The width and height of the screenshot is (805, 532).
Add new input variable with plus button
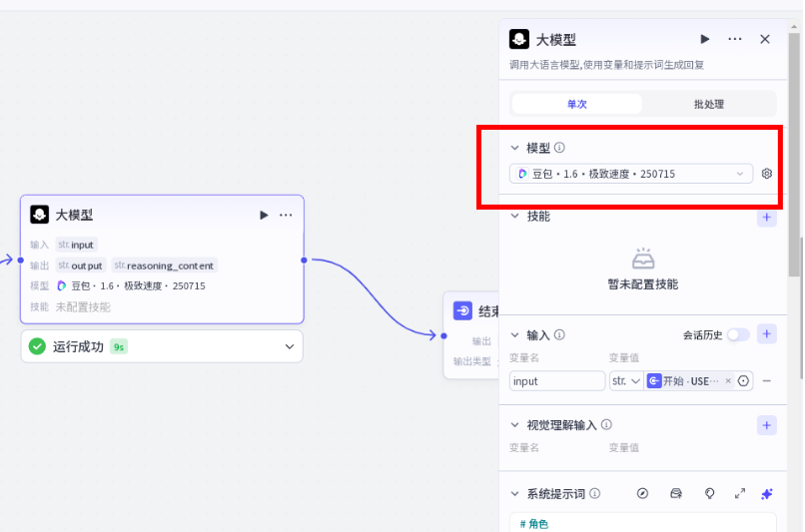766,334
